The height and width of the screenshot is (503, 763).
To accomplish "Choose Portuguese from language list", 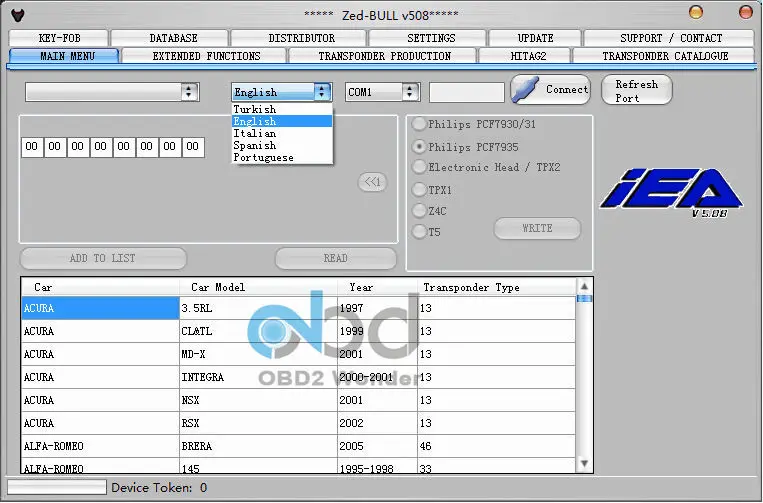I will (x=282, y=157).
